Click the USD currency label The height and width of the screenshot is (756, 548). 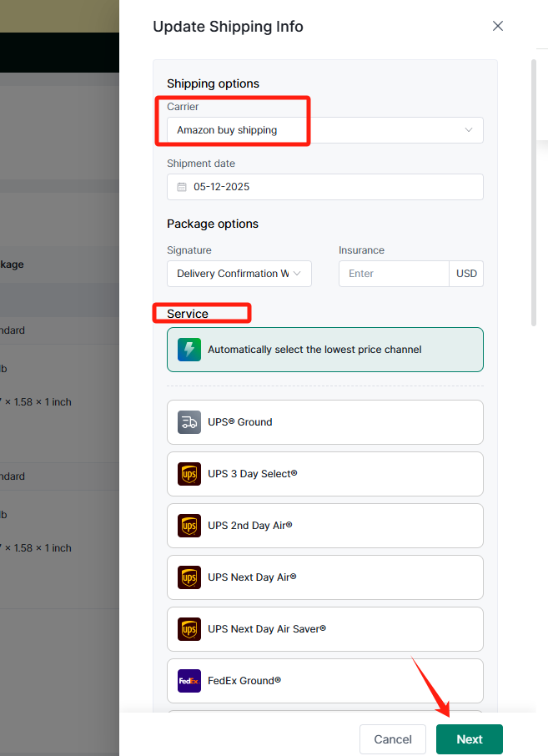point(466,274)
